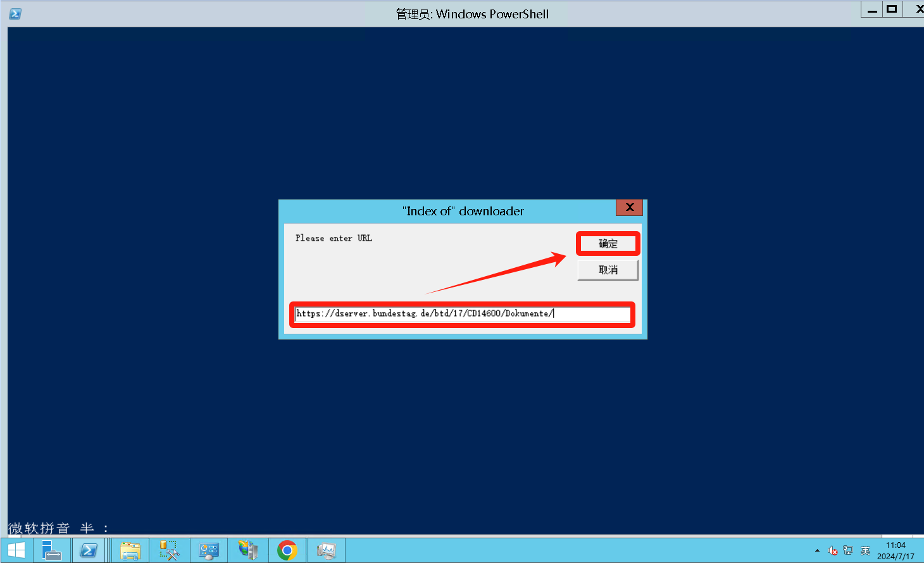
Task: Launch the Control Panel taskbar icon
Action: pos(208,550)
